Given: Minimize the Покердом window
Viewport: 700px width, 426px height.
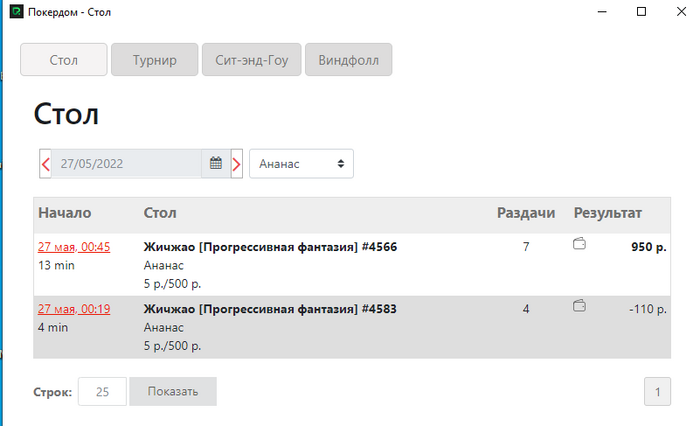Looking at the screenshot, I should [x=602, y=12].
